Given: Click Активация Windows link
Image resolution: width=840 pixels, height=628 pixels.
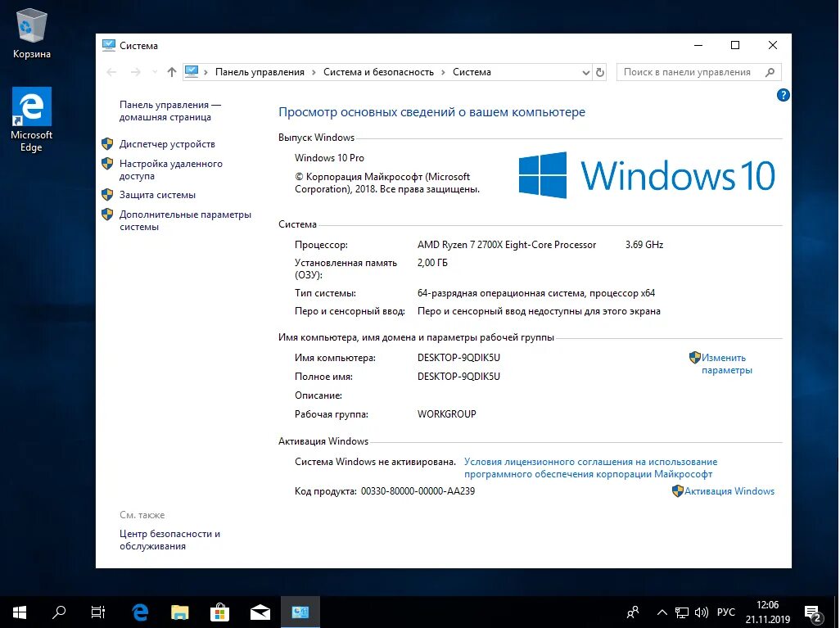Looking at the screenshot, I should tap(729, 490).
